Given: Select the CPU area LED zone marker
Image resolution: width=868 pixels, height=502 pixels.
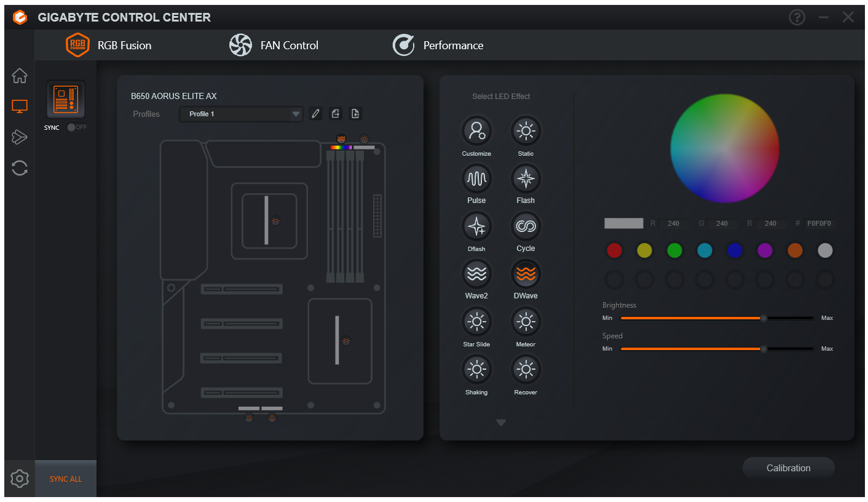Looking at the screenshot, I should [275, 220].
